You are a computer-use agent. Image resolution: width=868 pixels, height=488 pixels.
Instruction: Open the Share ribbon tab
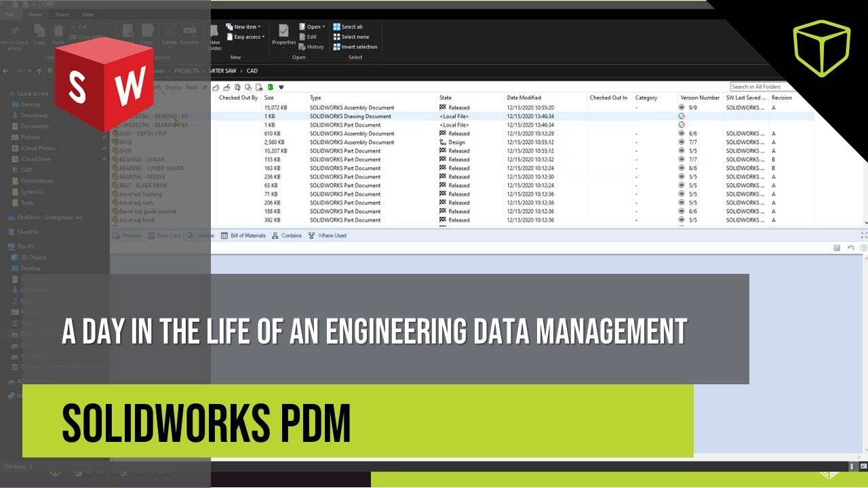coord(62,14)
